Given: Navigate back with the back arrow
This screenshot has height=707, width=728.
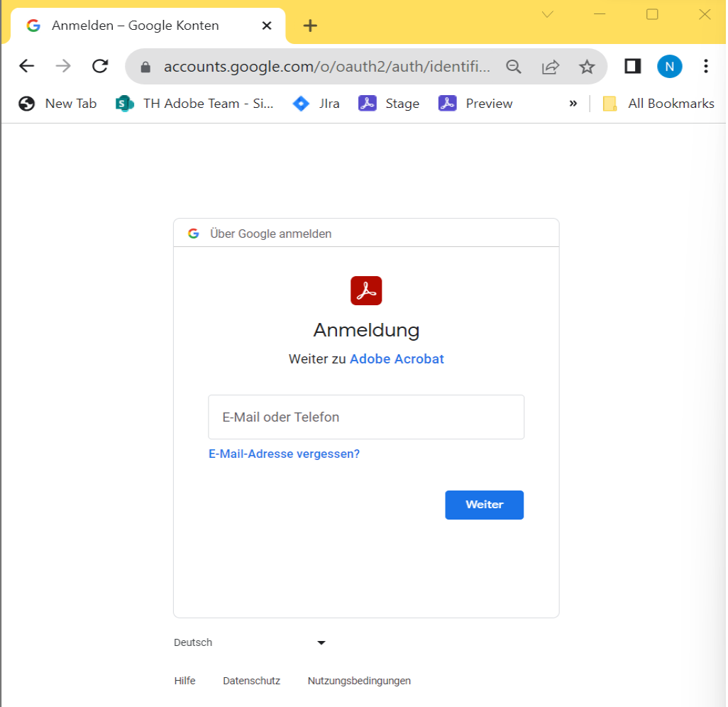Looking at the screenshot, I should (26, 66).
